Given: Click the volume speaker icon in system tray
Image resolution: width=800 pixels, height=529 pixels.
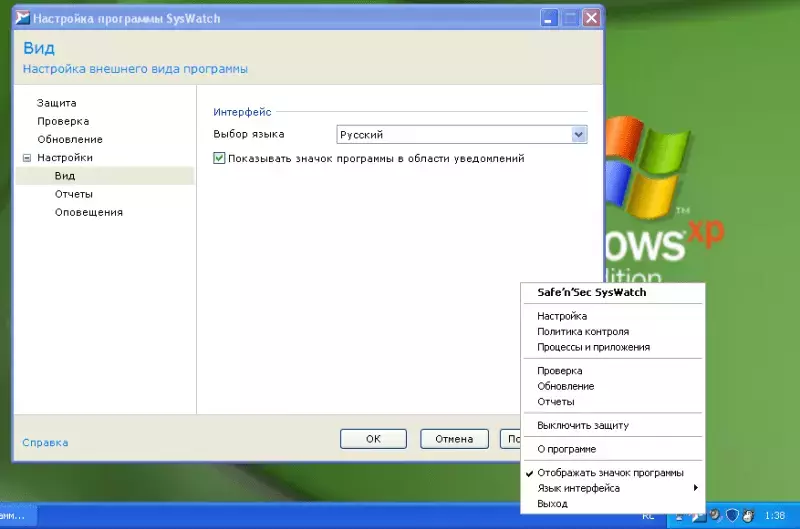Looking at the screenshot, I should click(715, 515).
